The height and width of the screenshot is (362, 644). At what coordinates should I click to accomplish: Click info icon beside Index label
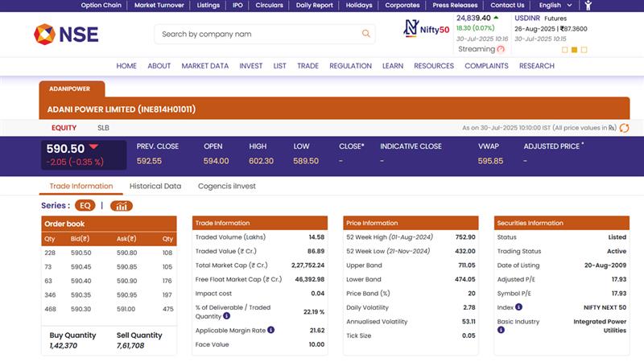(x=518, y=306)
